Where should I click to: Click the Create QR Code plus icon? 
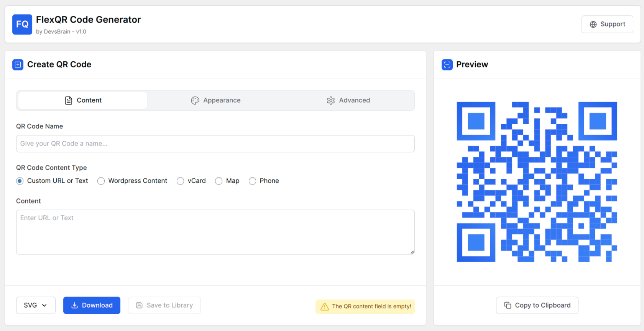18,65
